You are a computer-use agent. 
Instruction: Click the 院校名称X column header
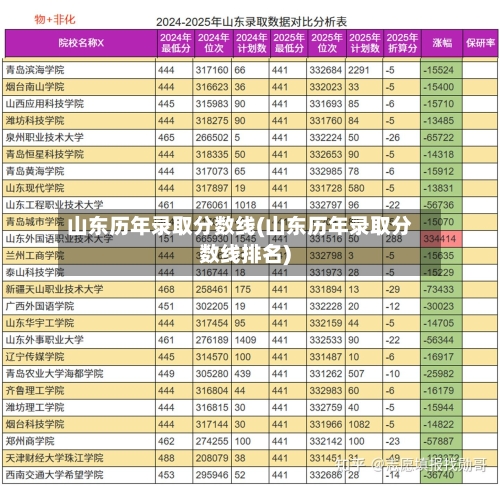(x=81, y=43)
